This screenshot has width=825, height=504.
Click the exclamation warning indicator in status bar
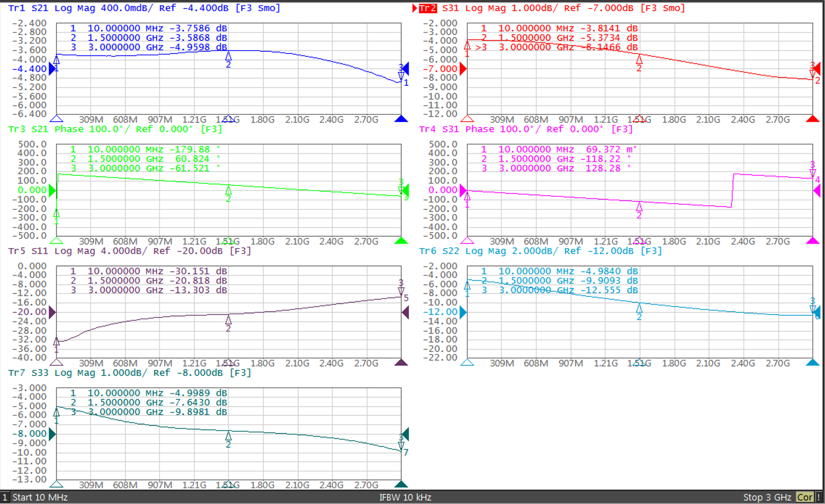(x=819, y=497)
